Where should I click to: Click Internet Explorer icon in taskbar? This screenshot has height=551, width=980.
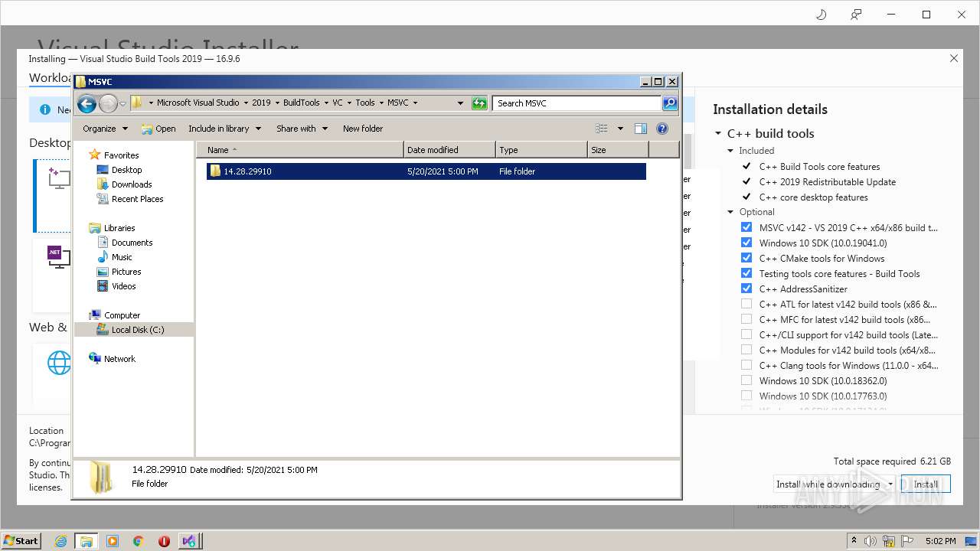[x=60, y=541]
